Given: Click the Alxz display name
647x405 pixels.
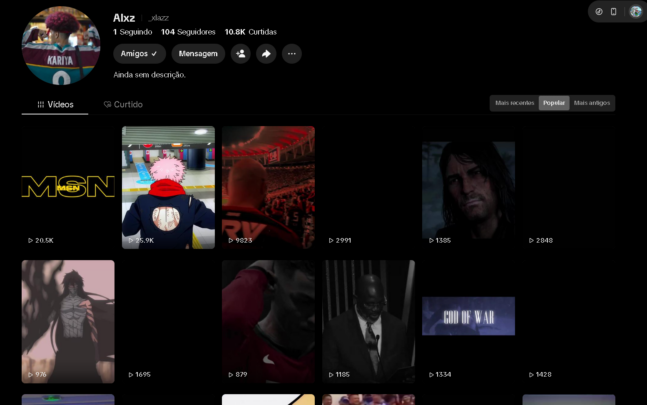Looking at the screenshot, I should [124, 18].
